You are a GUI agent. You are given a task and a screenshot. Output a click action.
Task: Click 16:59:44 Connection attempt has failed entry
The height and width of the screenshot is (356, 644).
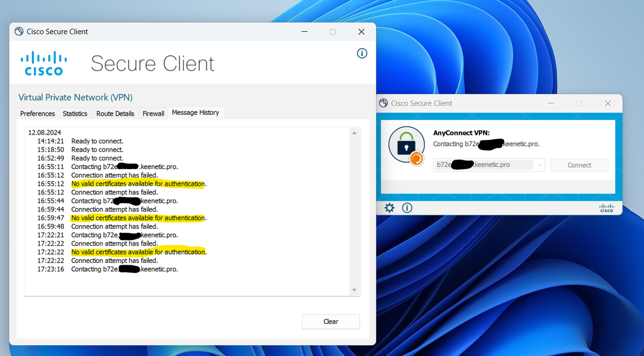click(98, 209)
